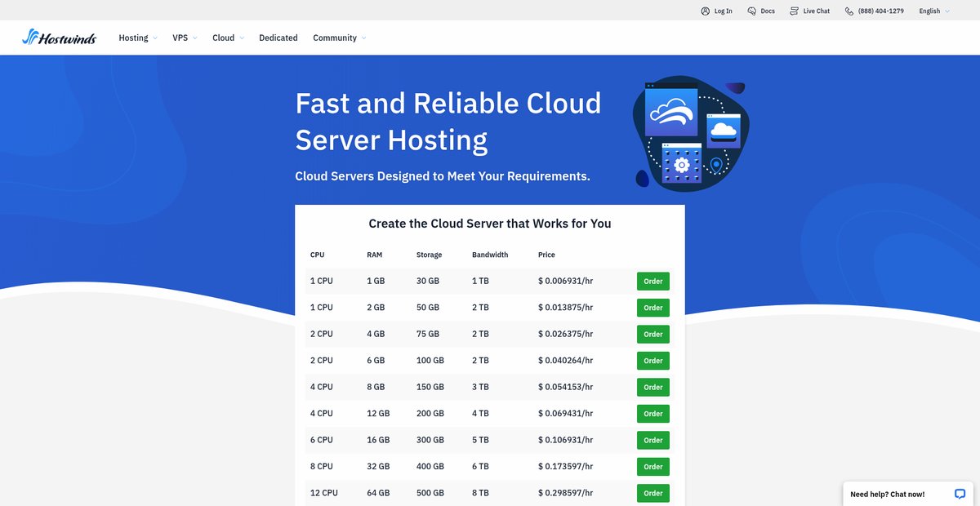This screenshot has width=980, height=506.
Task: Expand the Community menu
Action: 340,38
